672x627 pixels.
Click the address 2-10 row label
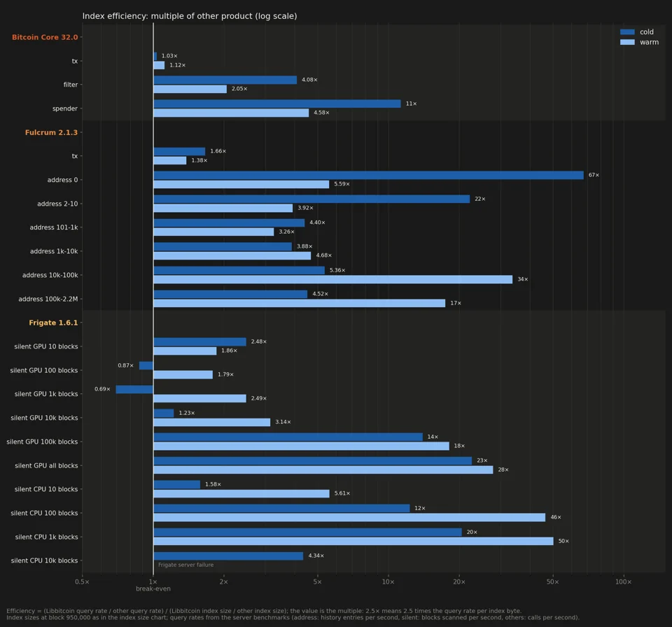(57, 204)
